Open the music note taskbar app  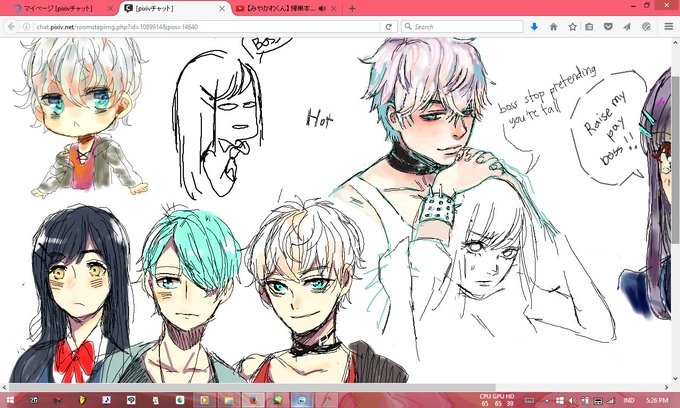106,400
